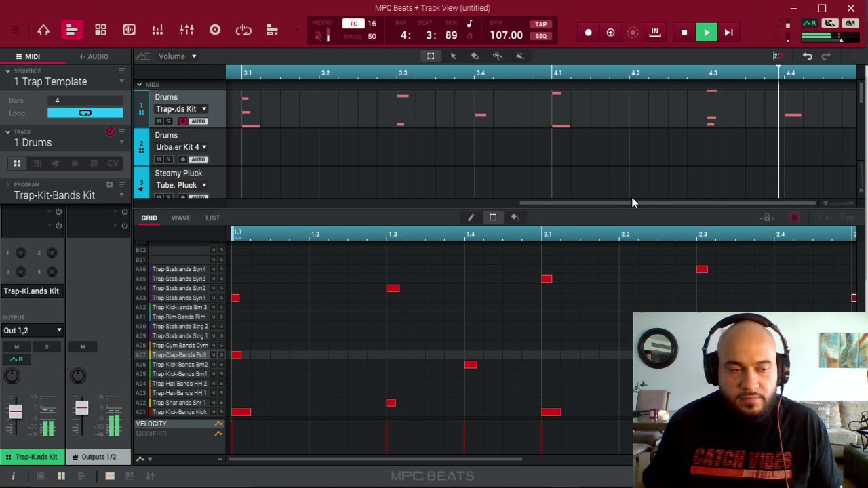Select the eraser tool in grid editor

click(515, 218)
